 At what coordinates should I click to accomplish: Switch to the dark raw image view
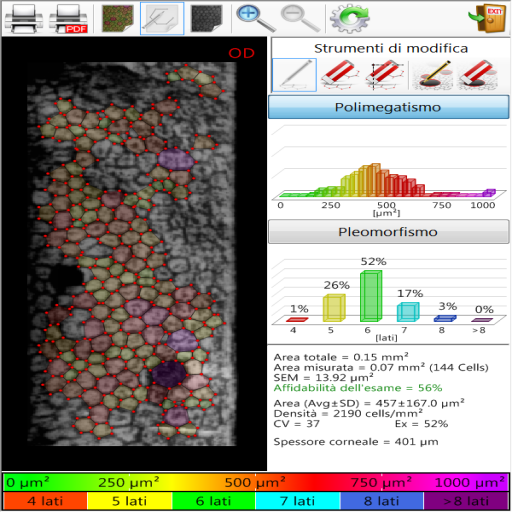click(207, 19)
